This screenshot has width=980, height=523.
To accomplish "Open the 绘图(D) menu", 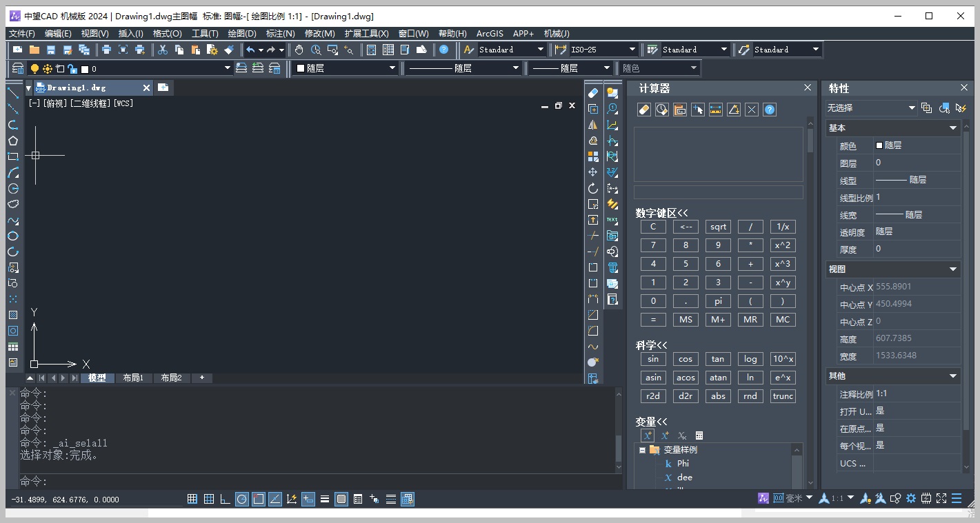I will tap(241, 33).
